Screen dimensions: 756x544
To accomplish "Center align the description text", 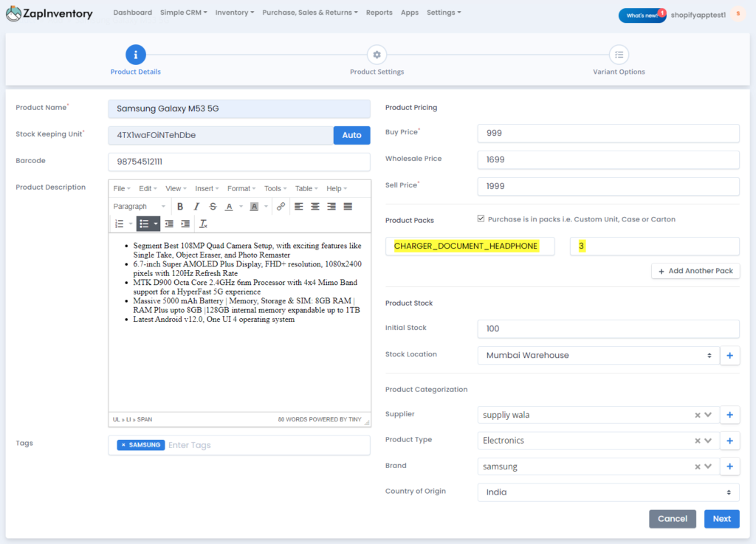I will (x=315, y=206).
